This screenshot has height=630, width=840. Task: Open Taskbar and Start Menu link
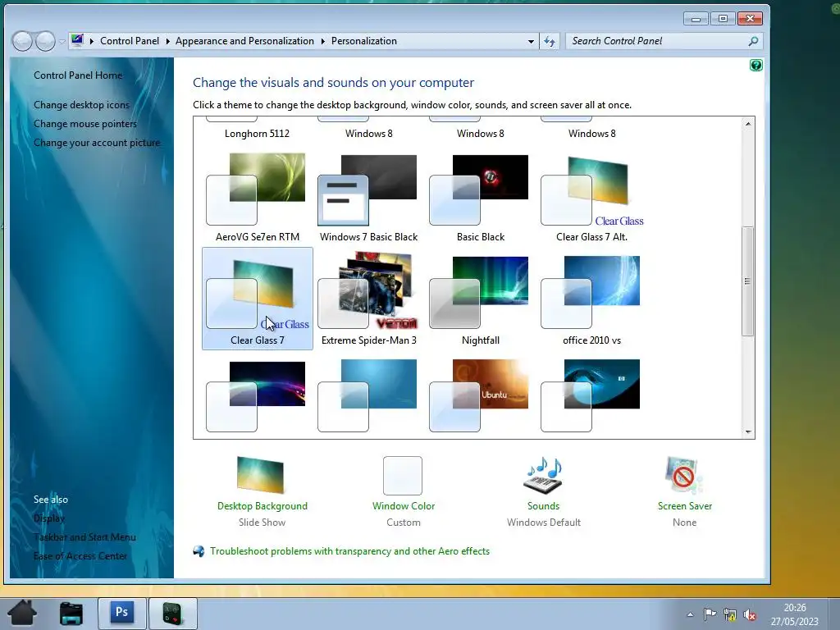pyautogui.click(x=84, y=536)
